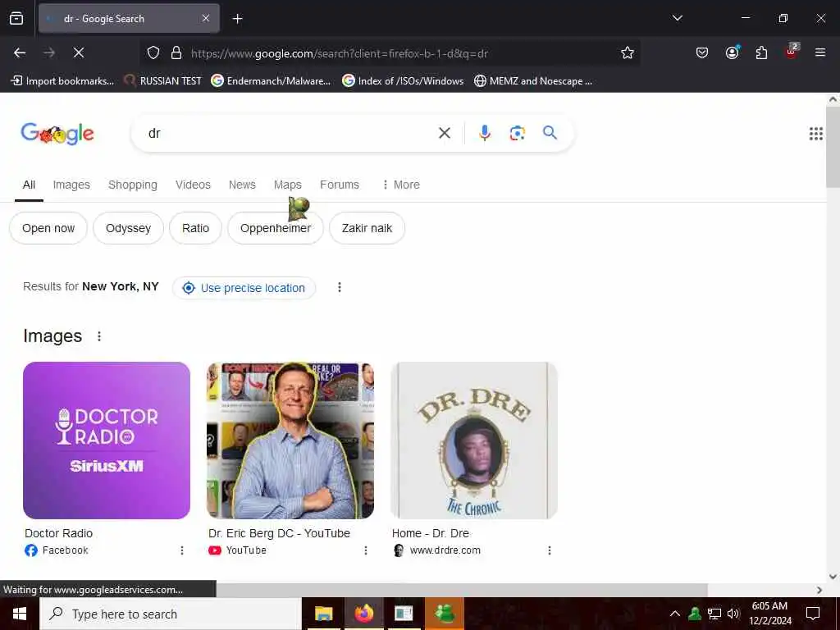The image size is (840, 630).
Task: Click the horizontal scrollbar right arrow
Action: pyautogui.click(x=819, y=590)
